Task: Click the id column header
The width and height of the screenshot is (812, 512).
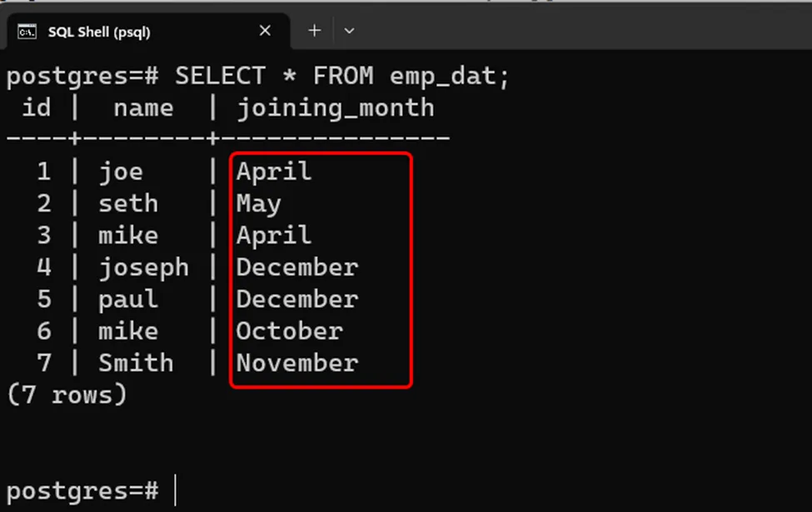Action: tap(37, 108)
